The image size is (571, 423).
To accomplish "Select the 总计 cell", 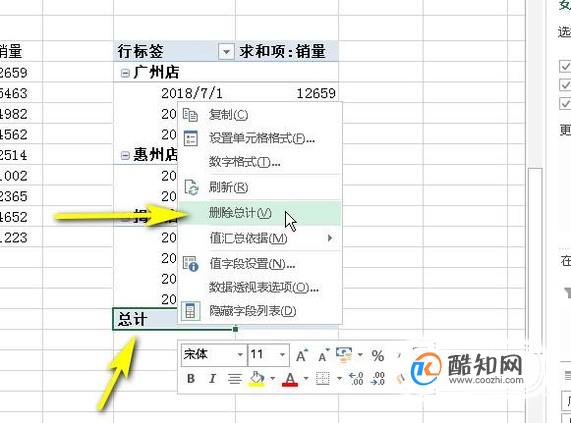I will coord(174,319).
